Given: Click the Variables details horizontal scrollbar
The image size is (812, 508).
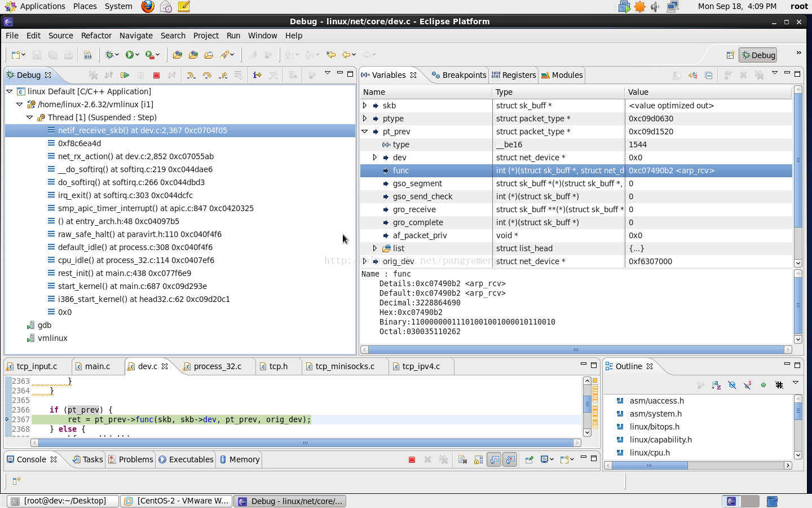Looking at the screenshot, I should pyautogui.click(x=575, y=349).
